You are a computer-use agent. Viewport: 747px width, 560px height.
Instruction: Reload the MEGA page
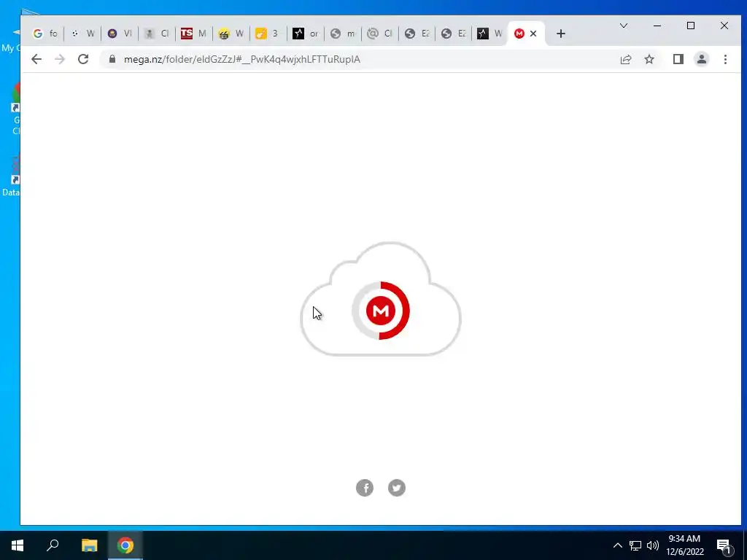tap(83, 59)
